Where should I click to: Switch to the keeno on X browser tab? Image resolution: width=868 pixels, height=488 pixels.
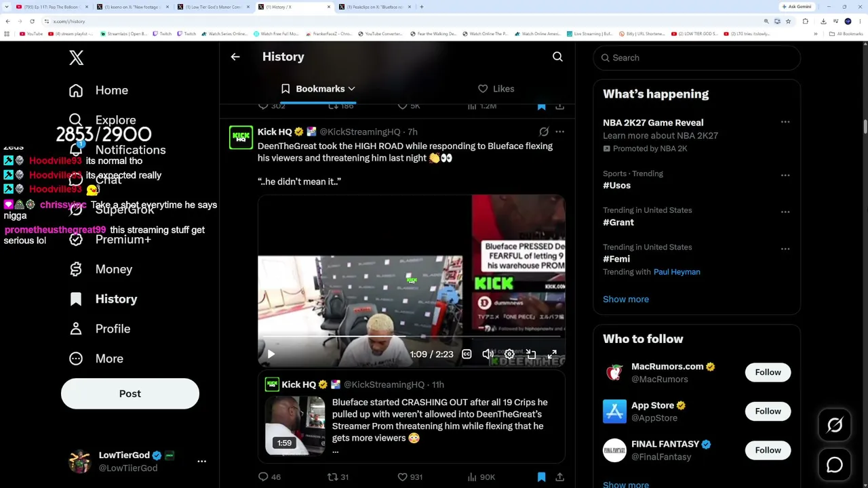click(132, 7)
